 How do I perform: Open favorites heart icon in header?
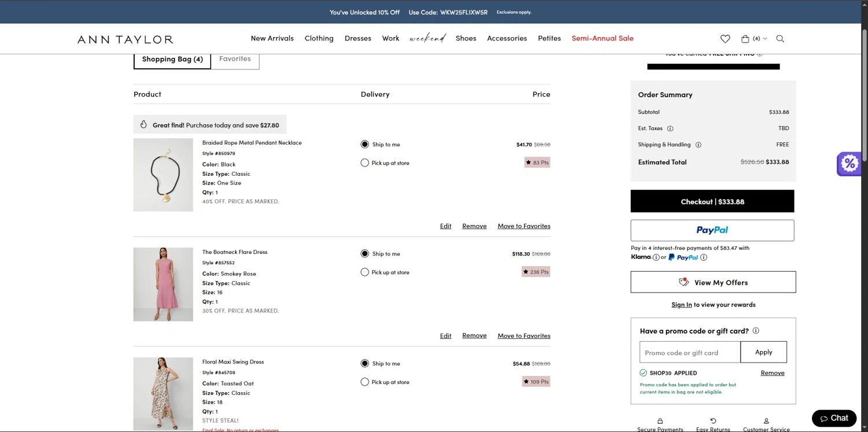point(725,39)
